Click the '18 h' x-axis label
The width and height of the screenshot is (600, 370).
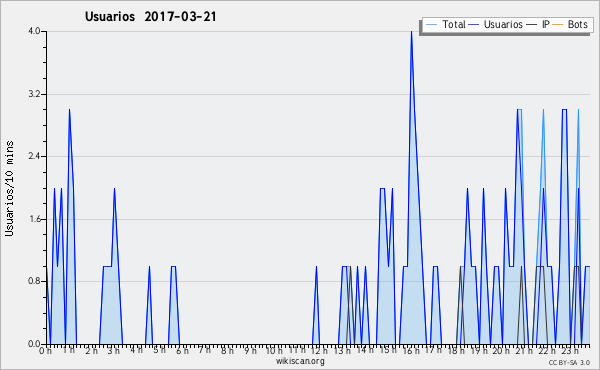(456, 351)
